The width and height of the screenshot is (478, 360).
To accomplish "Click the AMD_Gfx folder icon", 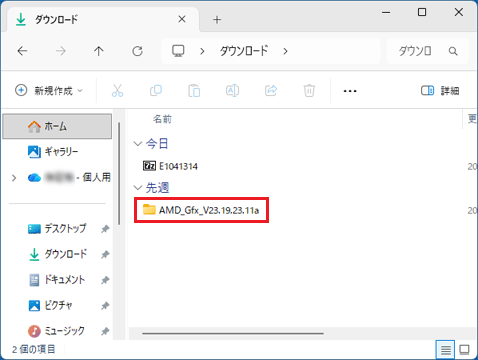I will tap(149, 210).
